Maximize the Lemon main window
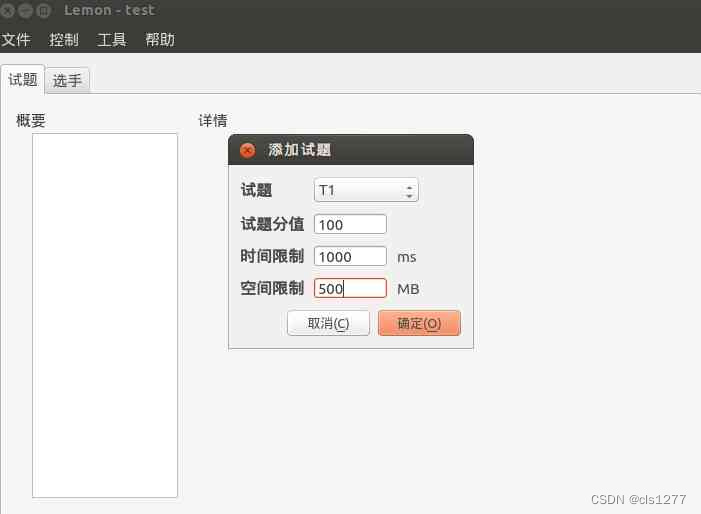This screenshot has width=701, height=514. [x=43, y=10]
